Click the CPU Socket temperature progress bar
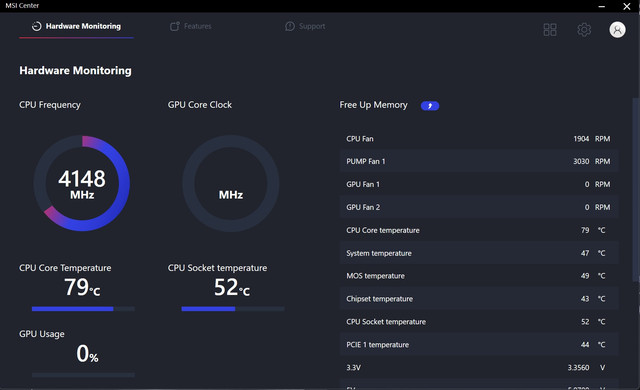The image size is (640, 390). point(233,309)
